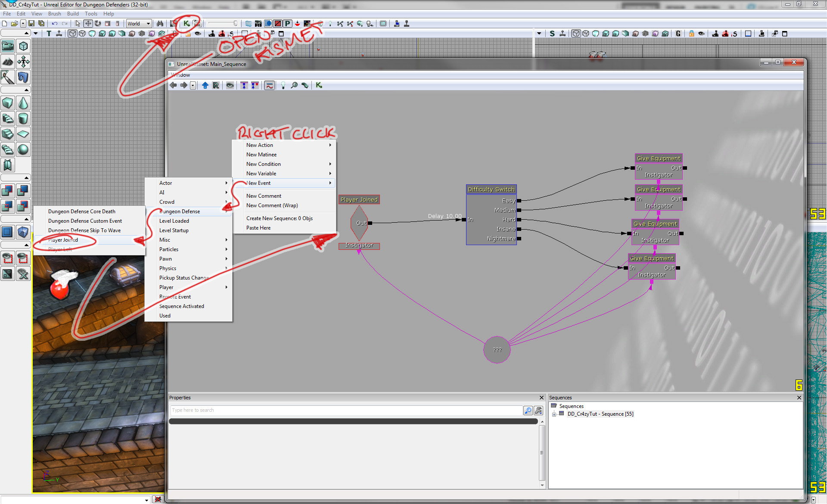Click Kismet back navigation arrow

(173, 85)
